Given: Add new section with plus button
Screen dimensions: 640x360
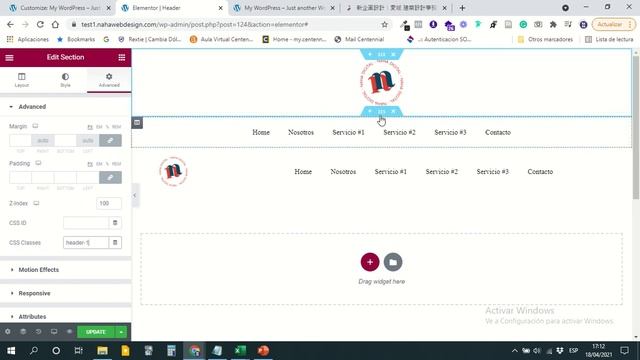Looking at the screenshot, I should click(x=370, y=262).
